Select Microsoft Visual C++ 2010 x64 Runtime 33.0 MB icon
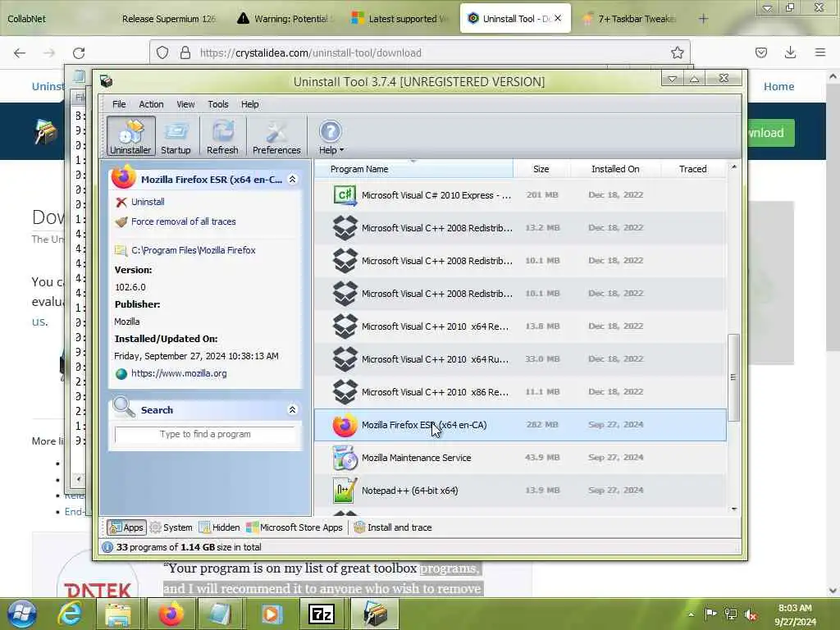Image resolution: width=840 pixels, height=630 pixels. 345,359
